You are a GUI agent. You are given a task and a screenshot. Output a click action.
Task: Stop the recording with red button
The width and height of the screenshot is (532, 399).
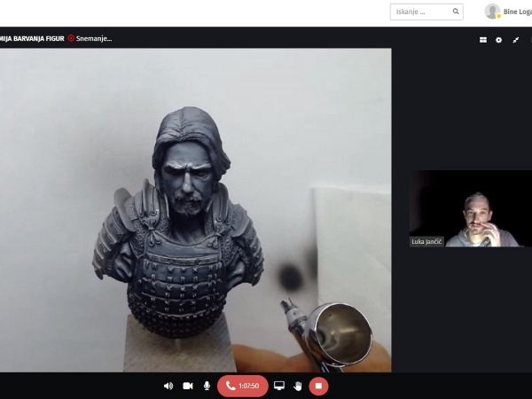319,386
